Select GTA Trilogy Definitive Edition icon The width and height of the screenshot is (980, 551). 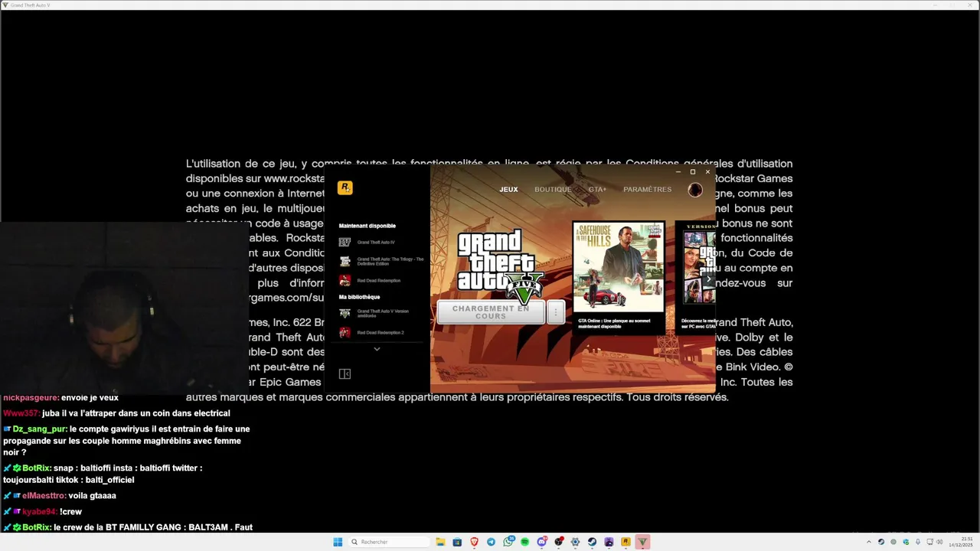pyautogui.click(x=345, y=261)
